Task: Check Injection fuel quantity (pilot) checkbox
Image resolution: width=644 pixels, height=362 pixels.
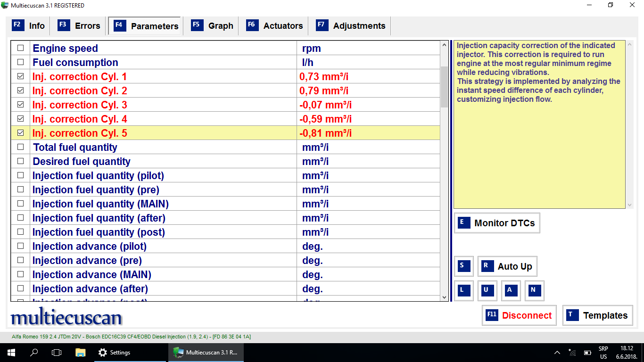Action: click(x=20, y=175)
